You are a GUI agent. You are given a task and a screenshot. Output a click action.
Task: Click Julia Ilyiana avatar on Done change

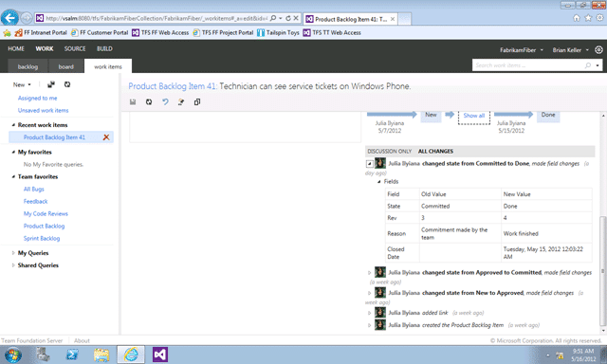coord(380,163)
